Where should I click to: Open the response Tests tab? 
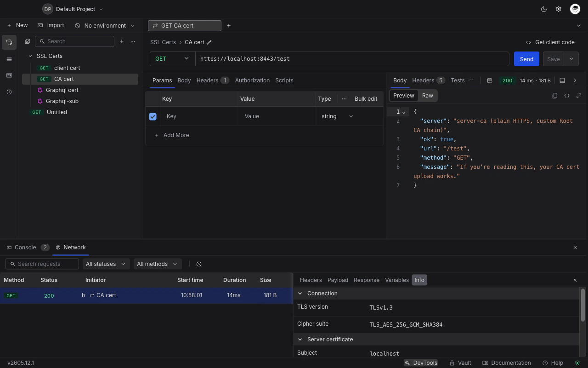(458, 80)
